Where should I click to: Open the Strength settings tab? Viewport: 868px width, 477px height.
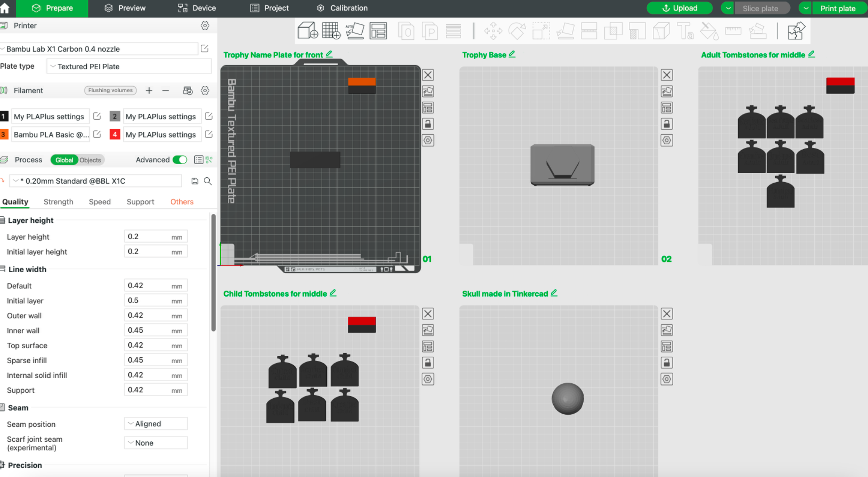58,202
